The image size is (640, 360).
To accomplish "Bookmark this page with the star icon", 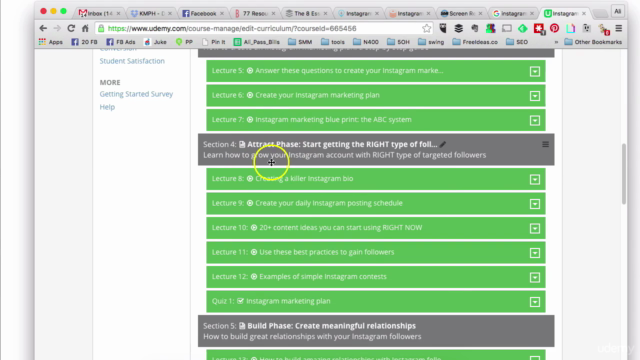I will [427, 28].
